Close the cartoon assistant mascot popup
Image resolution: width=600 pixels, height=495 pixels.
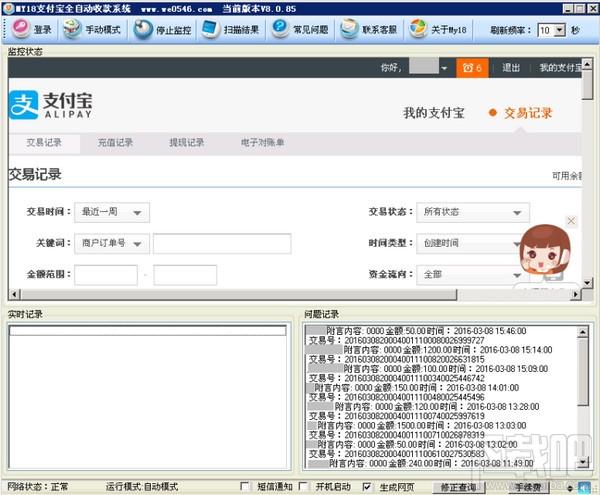click(571, 221)
